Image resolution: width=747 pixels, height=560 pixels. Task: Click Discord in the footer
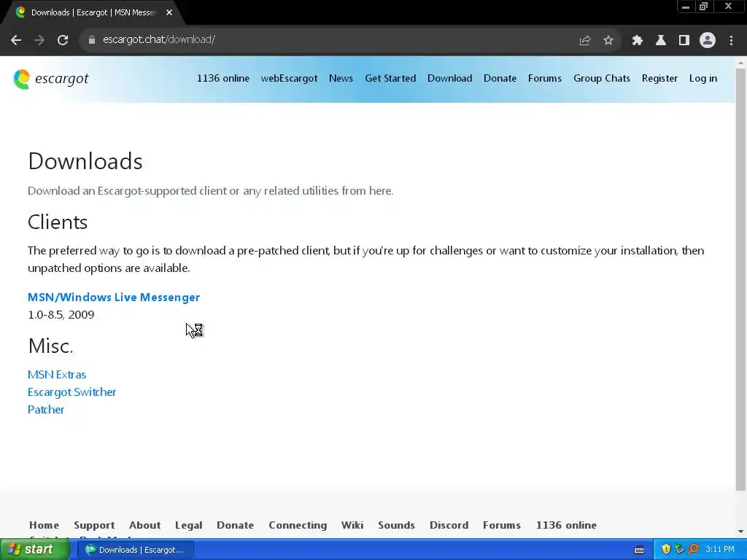click(x=449, y=525)
